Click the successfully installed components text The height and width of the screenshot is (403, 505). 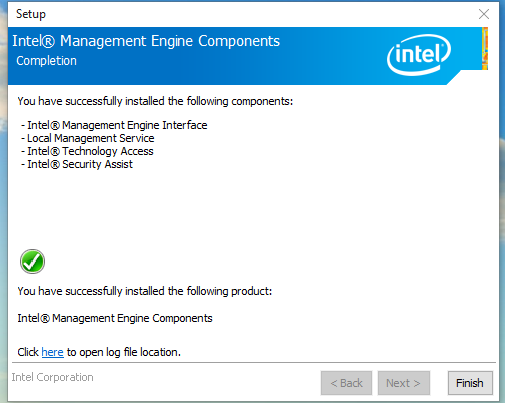tap(155, 101)
